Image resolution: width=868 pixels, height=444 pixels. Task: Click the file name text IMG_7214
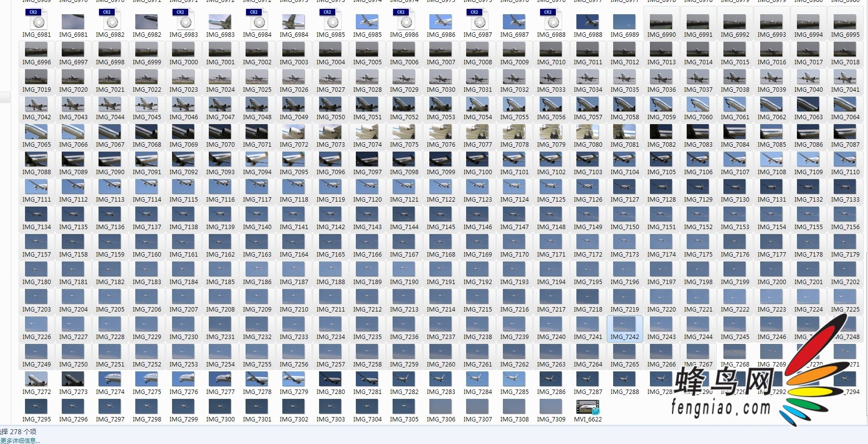[x=441, y=310]
